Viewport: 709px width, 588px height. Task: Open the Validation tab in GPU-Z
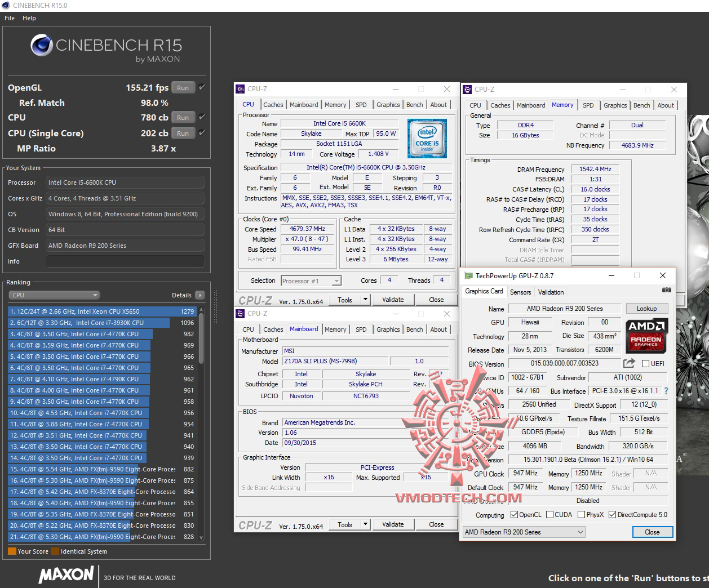551,292
